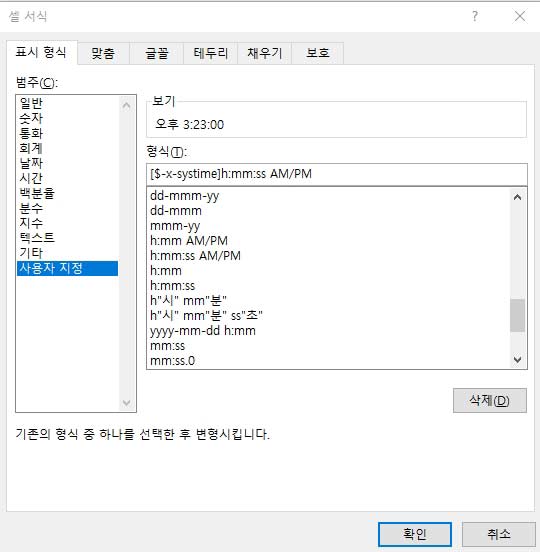Open the 표시 형식 tab

tap(42, 52)
